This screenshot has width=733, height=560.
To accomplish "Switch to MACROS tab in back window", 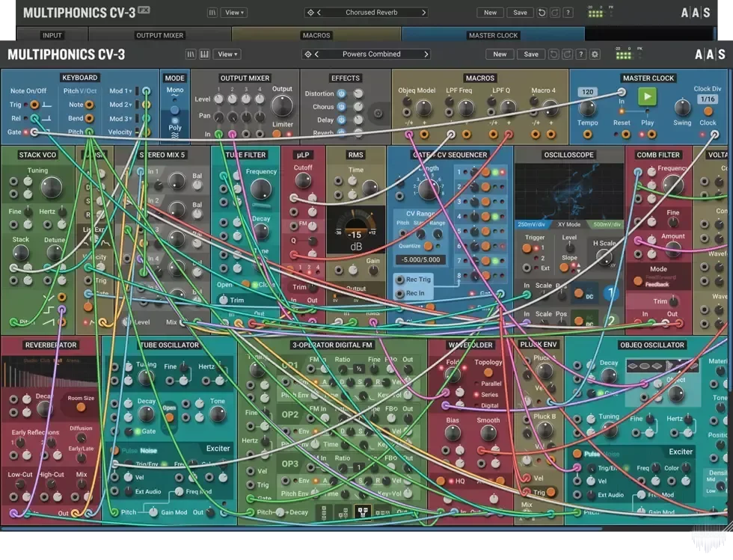I will click(316, 35).
